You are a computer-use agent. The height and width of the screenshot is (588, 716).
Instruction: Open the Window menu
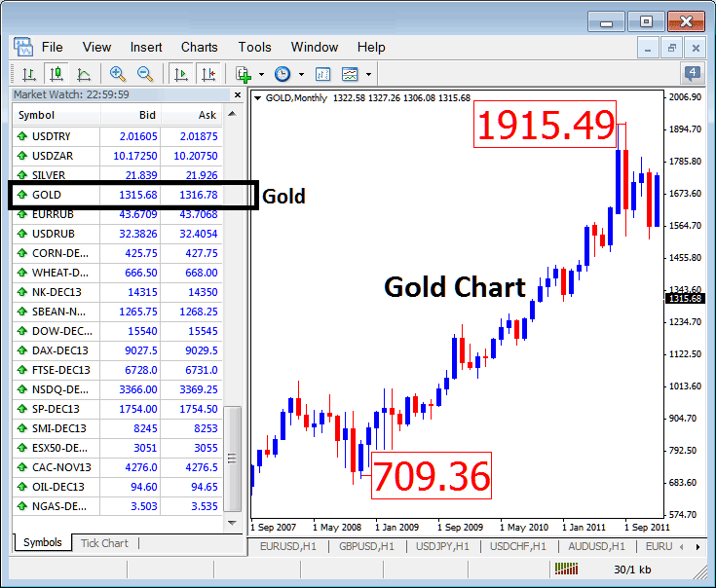tap(315, 47)
